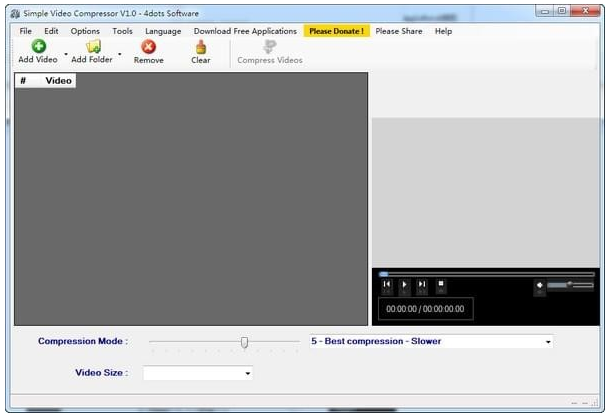Click the Video column header
This screenshot has height=417, width=607.
point(58,80)
